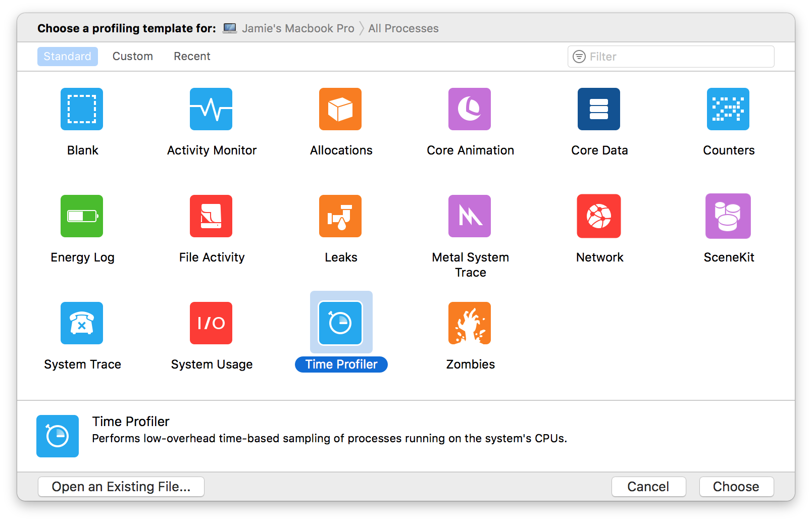Open the Recent tab

pyautogui.click(x=192, y=57)
